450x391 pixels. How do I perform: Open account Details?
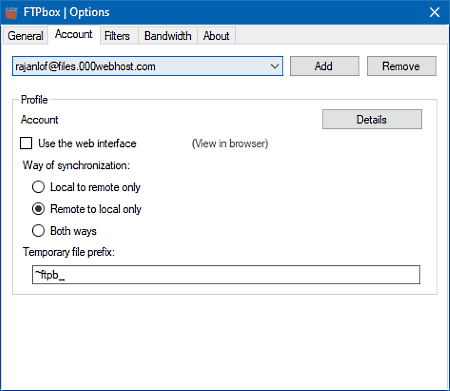click(x=372, y=119)
